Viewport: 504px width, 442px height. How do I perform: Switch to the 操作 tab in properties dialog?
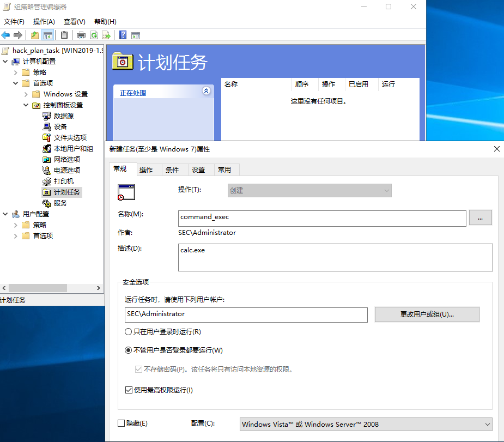point(146,169)
